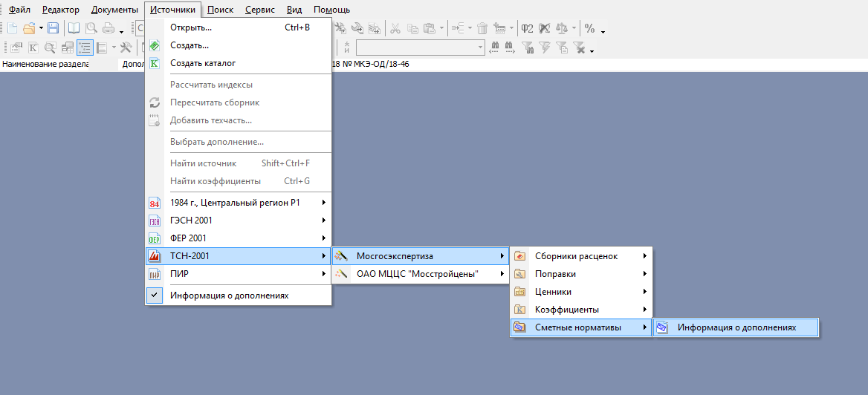Open the Вид menu

[x=294, y=10]
